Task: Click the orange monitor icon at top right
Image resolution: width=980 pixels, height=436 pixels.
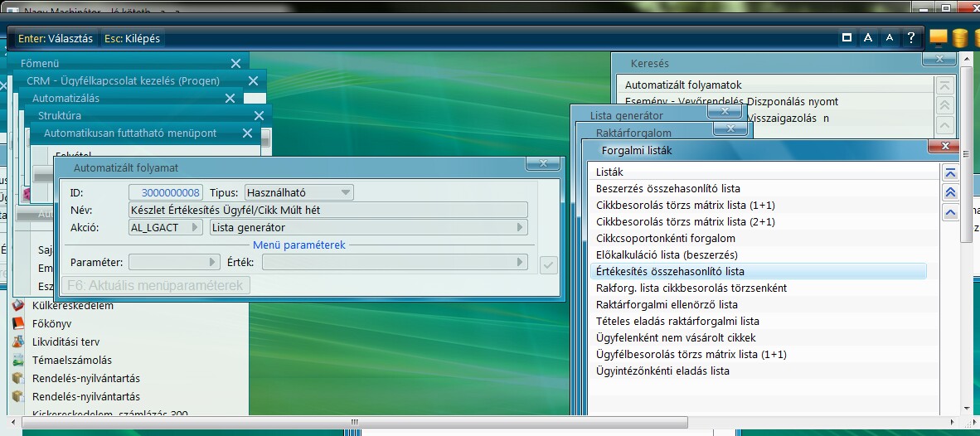Action: pos(938,38)
